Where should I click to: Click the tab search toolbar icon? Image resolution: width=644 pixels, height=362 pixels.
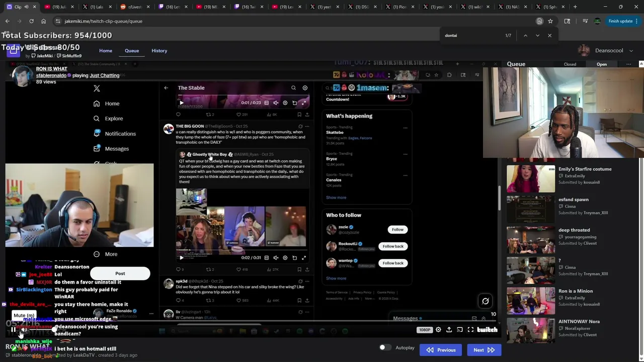click(567, 21)
